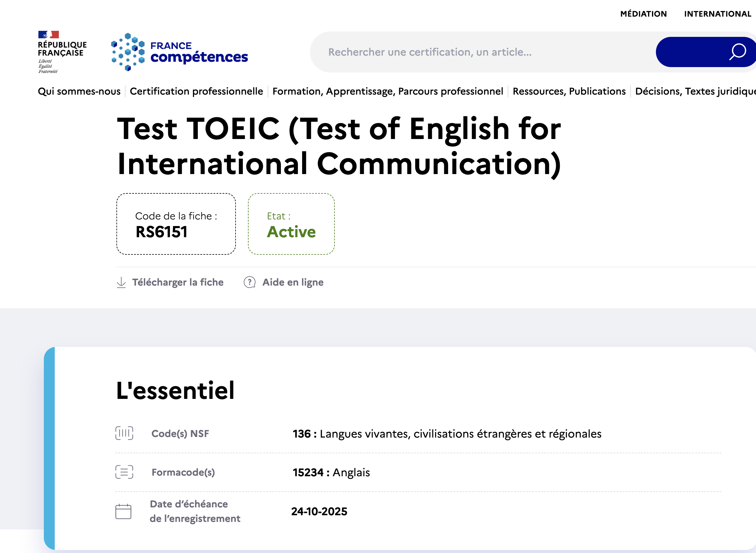Screen dimensions: 756x553
Task: Open Formation, Apprentissage, Parcours professionnel menu
Action: point(388,91)
